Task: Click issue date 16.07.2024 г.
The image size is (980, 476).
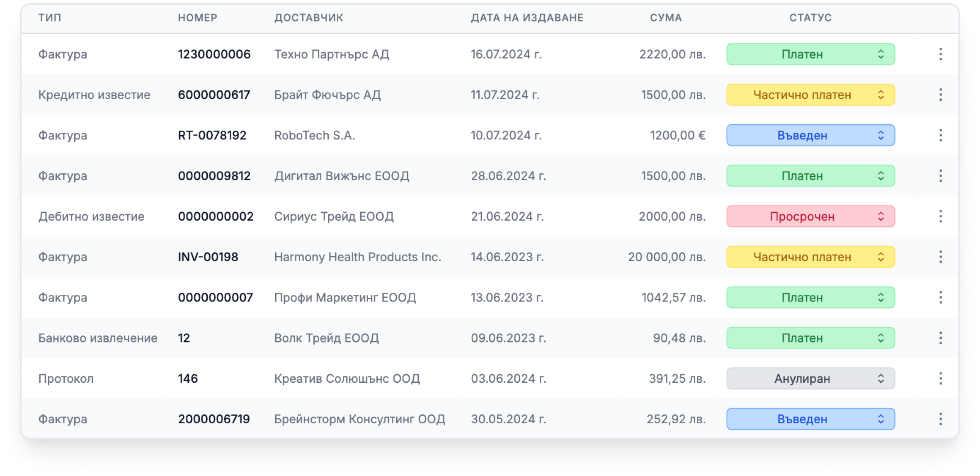Action: [x=506, y=54]
